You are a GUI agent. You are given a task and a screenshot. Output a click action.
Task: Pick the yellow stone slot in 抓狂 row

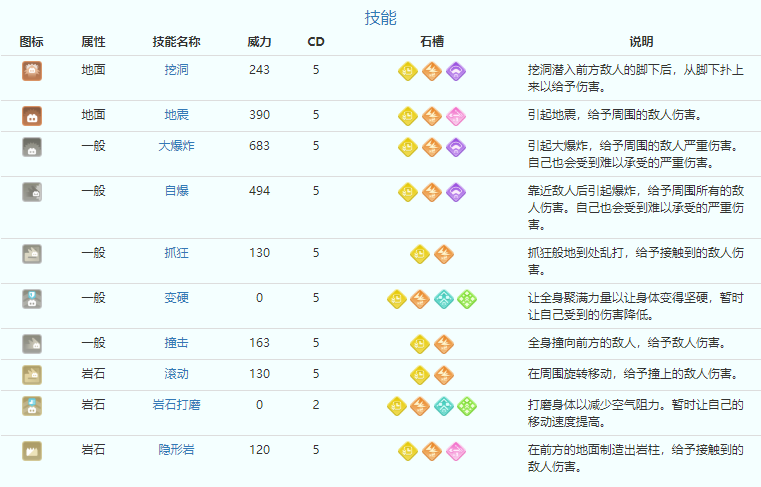(x=420, y=253)
